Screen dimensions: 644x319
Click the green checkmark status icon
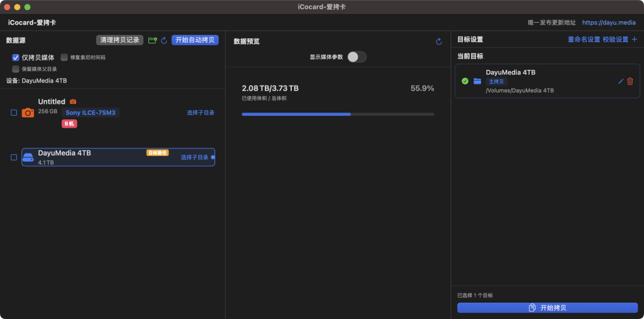[465, 81]
